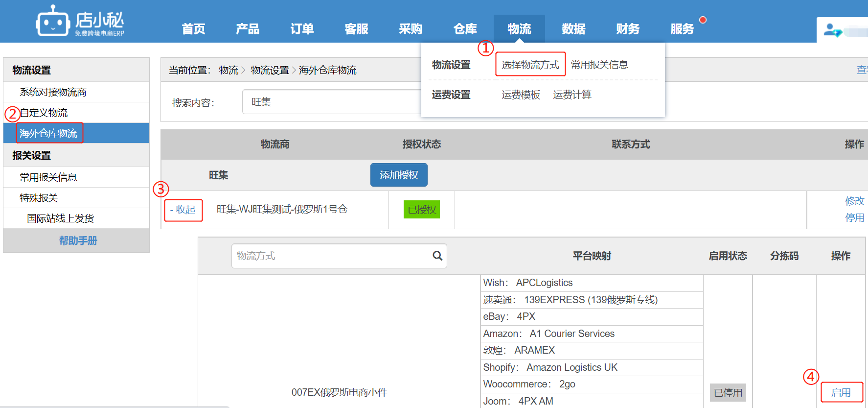
Task: Choose 常用报关信息 in the dropdown menu
Action: tap(599, 65)
